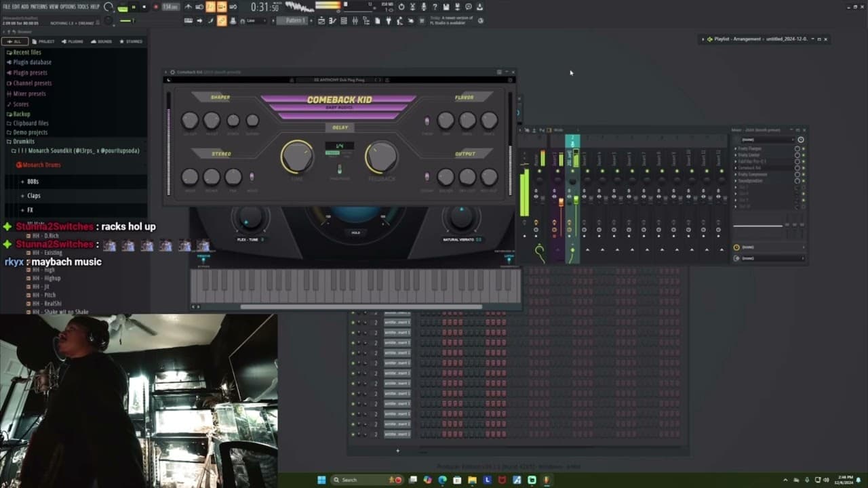Screen dimensions: 868x488
Task: Select Comeback Kid slot in mixer effects
Action: [x=749, y=167]
